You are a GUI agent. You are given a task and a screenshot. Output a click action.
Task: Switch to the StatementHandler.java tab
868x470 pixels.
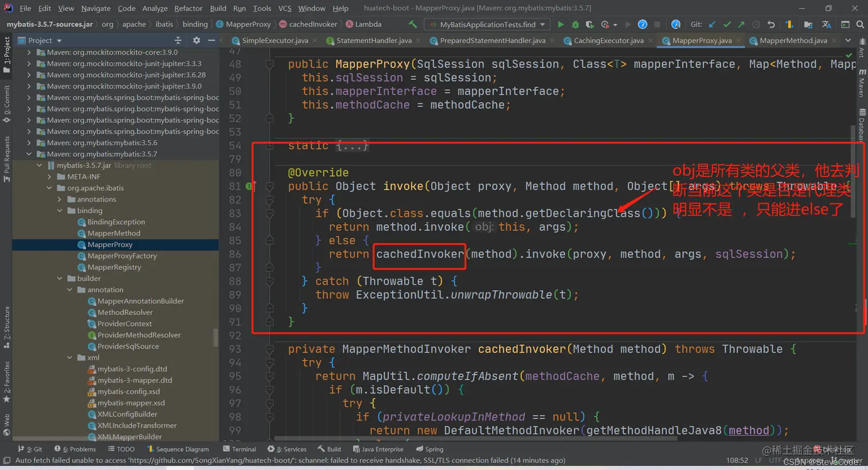click(x=373, y=40)
